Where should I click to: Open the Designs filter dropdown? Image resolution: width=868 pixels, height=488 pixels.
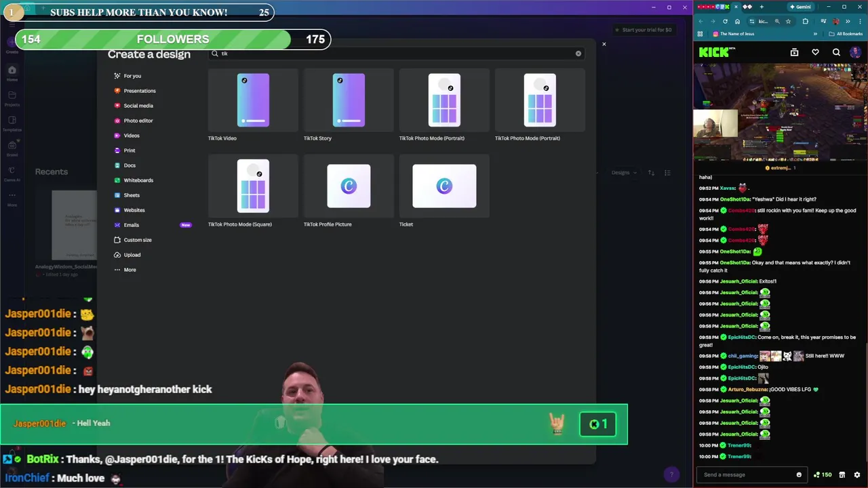[624, 173]
